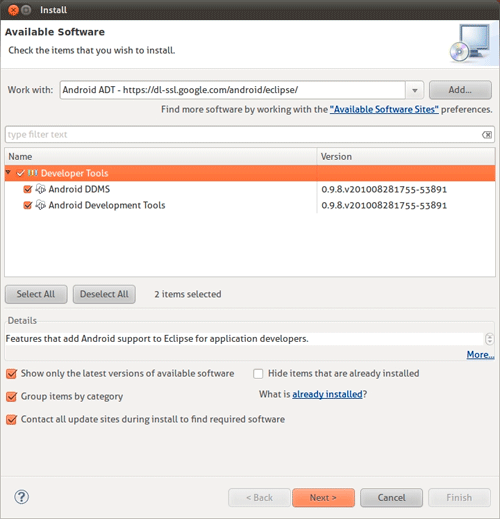Sort by the Version column header
This screenshot has width=500, height=519.
pyautogui.click(x=406, y=156)
